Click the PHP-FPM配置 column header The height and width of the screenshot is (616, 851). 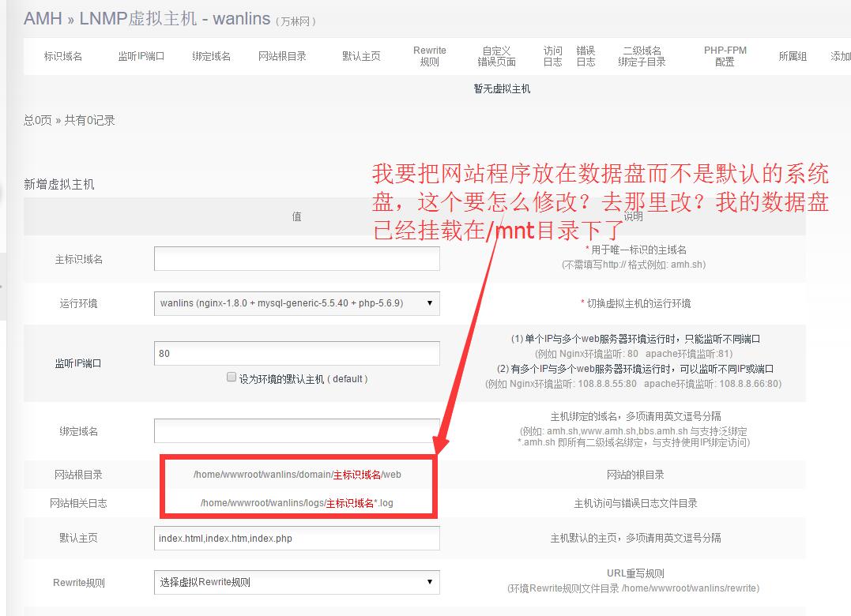click(x=725, y=56)
